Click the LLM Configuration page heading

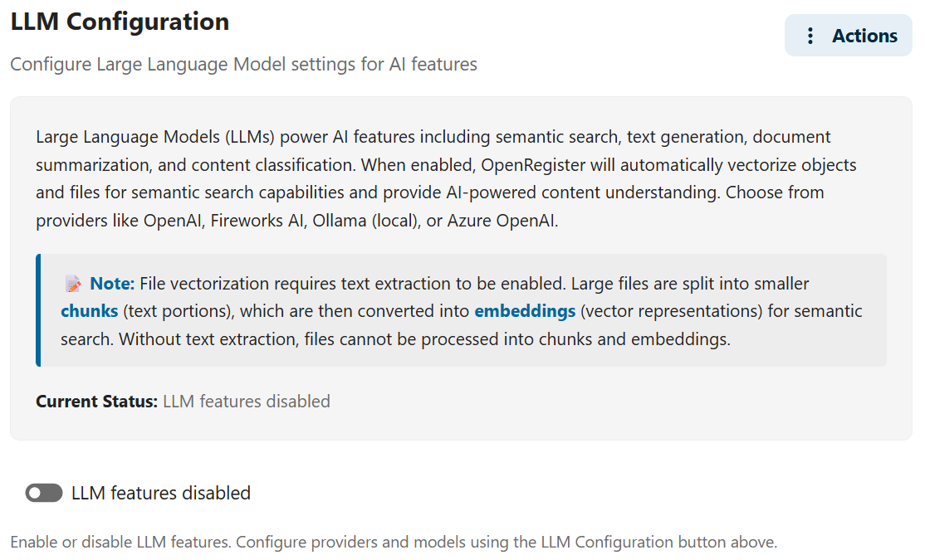click(119, 21)
